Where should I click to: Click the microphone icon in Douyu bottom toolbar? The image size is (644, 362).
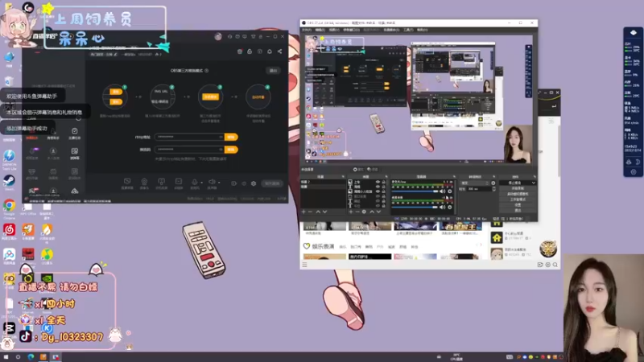point(195,182)
